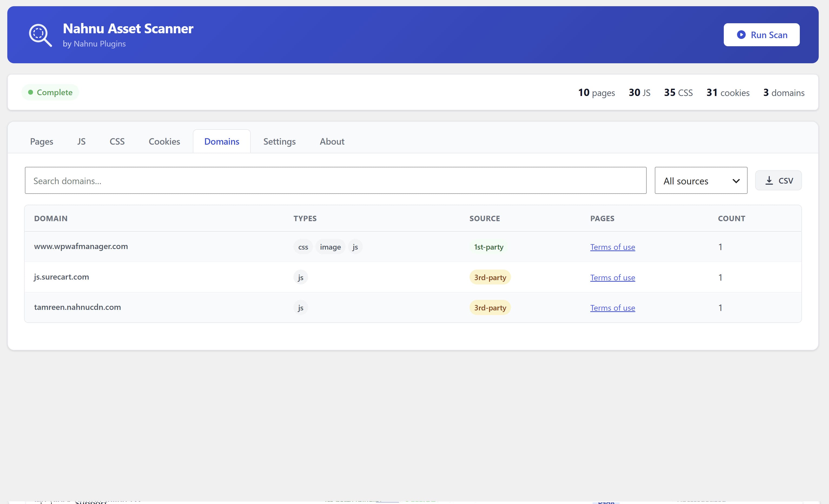This screenshot has width=829, height=504.
Task: Click the SOURCE column header
Action: point(484,218)
